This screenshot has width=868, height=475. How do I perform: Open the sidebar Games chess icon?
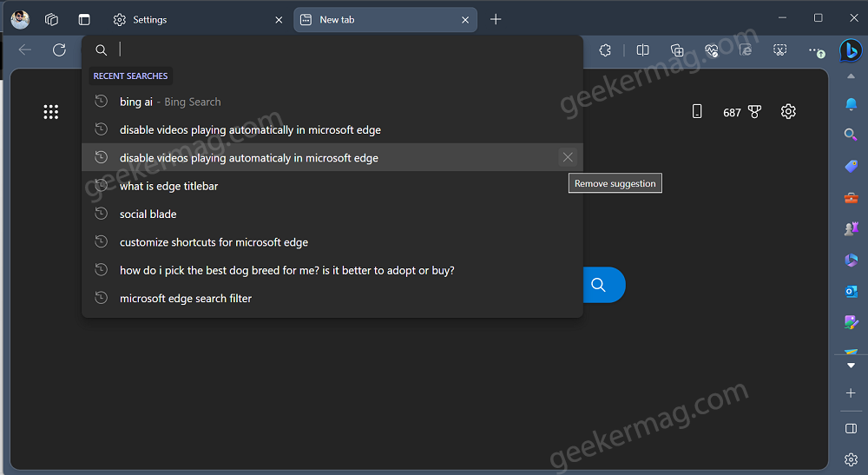point(851,228)
